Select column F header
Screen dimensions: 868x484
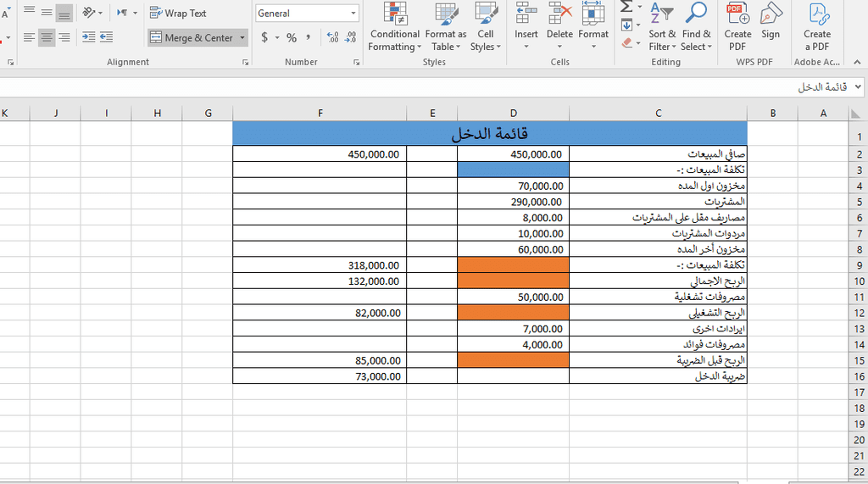[x=320, y=114]
